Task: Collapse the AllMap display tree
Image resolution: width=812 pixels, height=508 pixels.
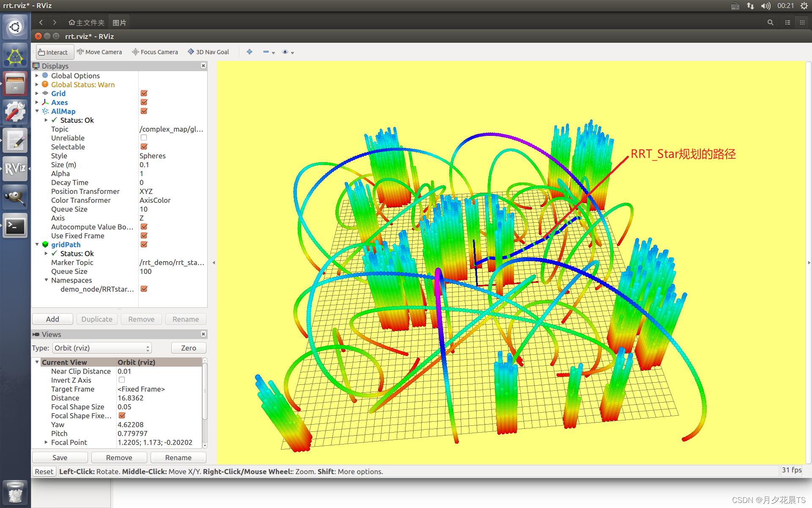Action: (37, 111)
